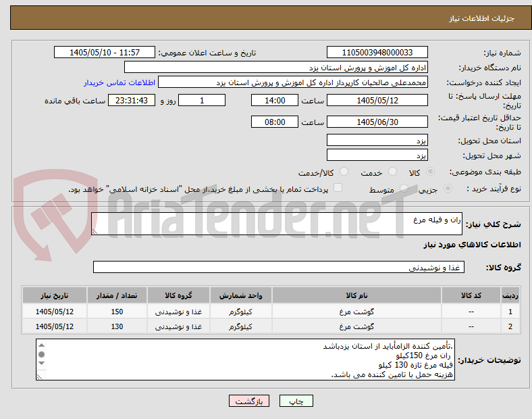Select the کالا radio button

[x=430, y=172]
